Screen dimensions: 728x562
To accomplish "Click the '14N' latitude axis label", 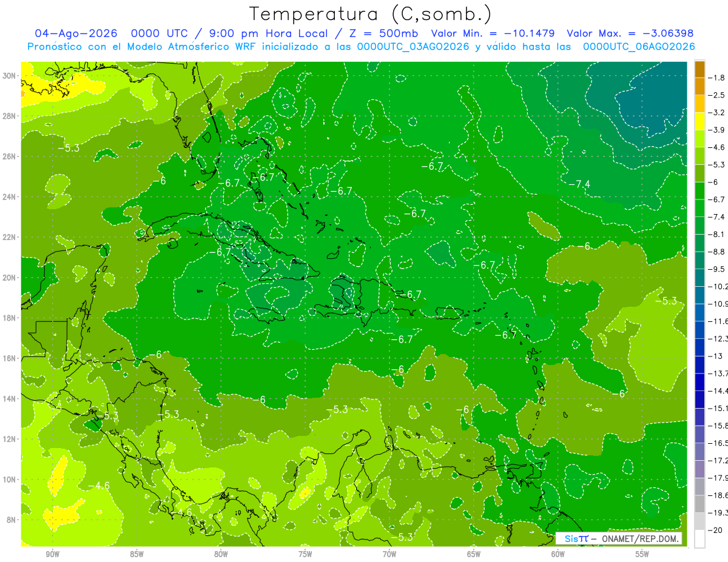I will click(x=10, y=399).
